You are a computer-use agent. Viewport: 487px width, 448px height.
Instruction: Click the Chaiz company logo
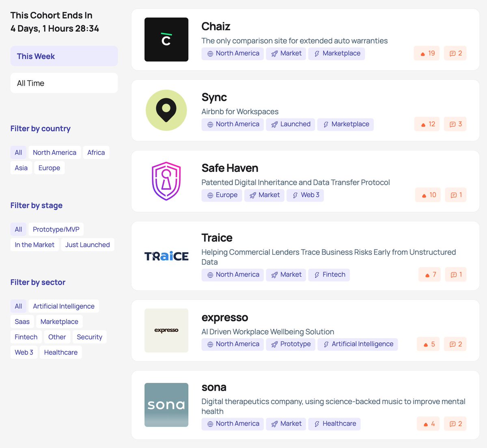tap(166, 39)
